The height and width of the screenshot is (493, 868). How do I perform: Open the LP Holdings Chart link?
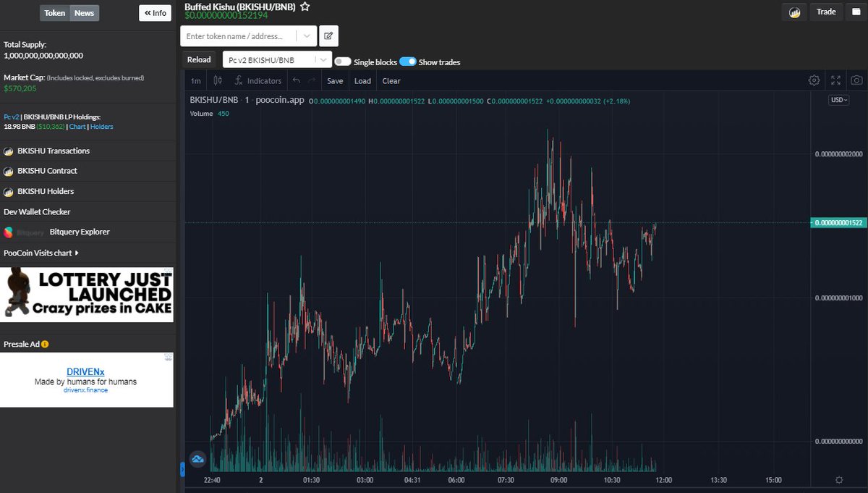77,127
